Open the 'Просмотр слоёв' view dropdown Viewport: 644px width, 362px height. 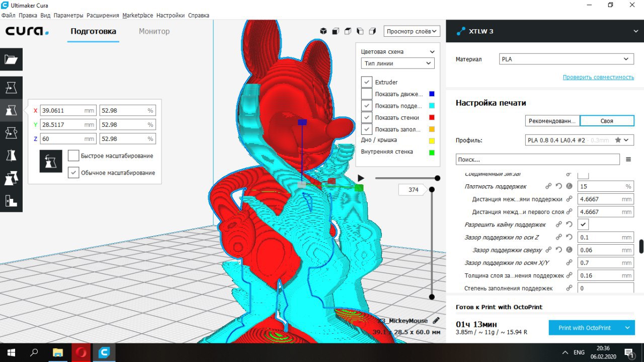coord(412,31)
